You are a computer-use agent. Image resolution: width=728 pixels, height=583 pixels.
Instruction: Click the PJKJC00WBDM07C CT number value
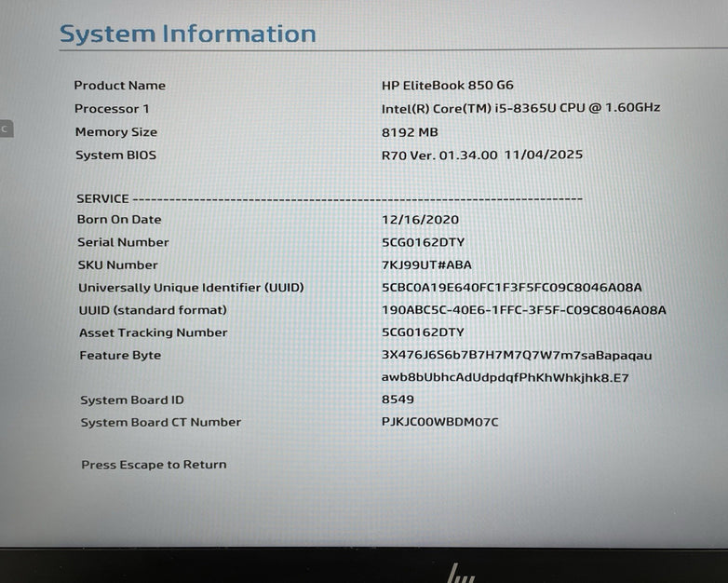[440, 422]
